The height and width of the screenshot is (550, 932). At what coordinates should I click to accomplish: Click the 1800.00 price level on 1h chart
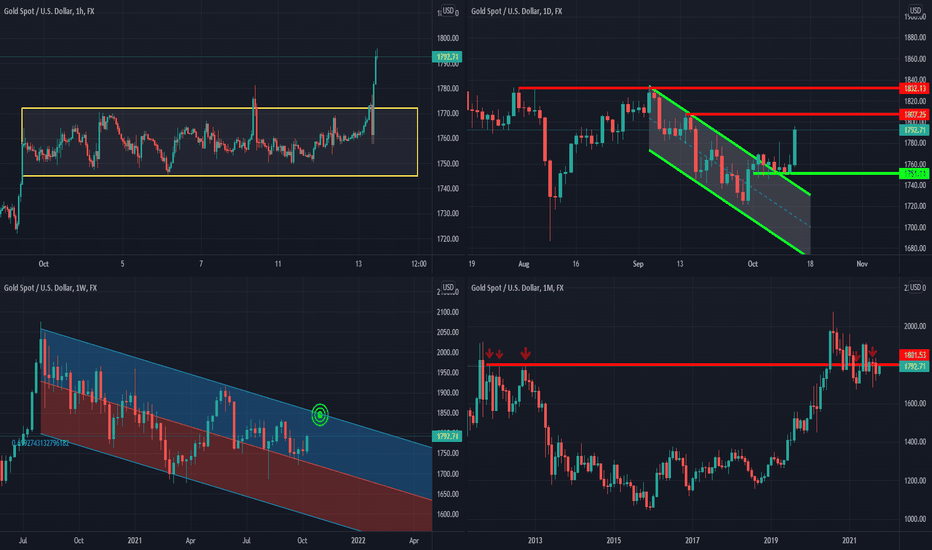448,38
